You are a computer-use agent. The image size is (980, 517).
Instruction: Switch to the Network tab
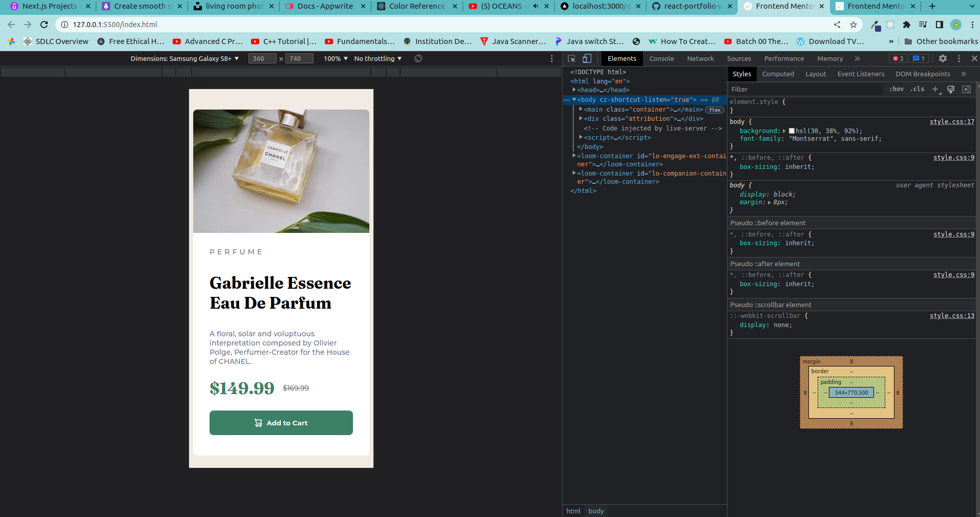click(x=700, y=58)
